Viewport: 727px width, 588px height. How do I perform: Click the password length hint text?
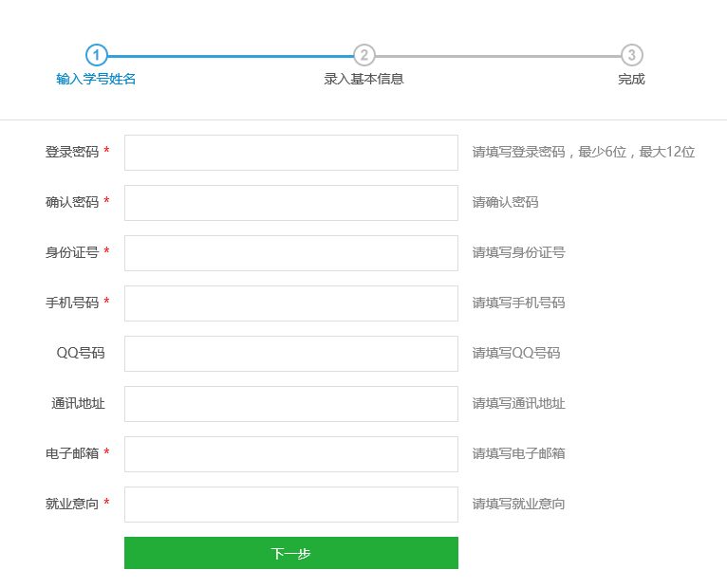pos(583,153)
